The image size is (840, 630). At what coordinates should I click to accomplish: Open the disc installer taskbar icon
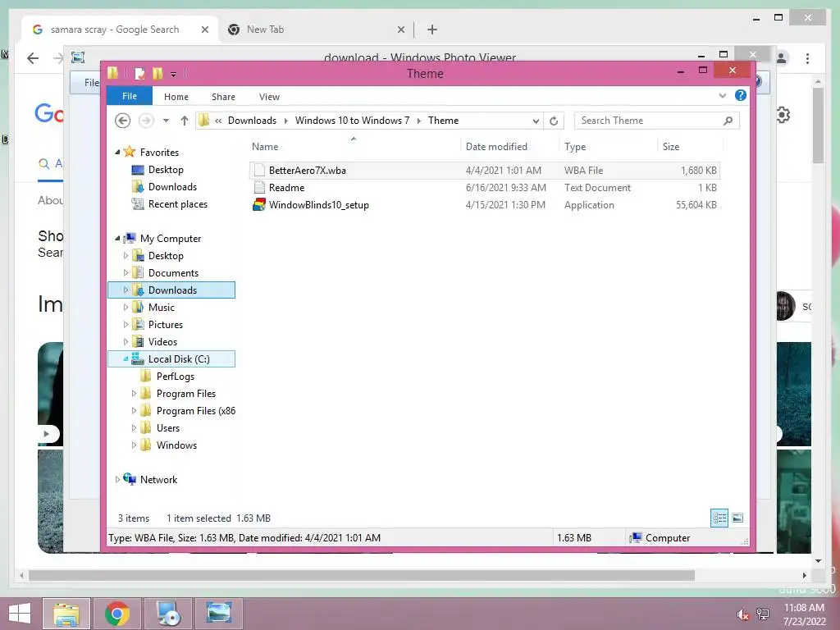168,614
